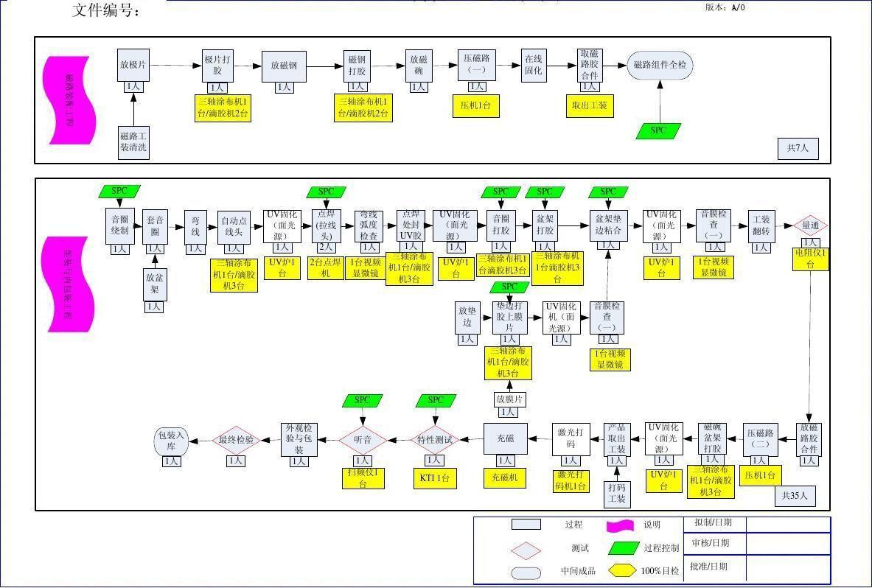This screenshot has height=588, width=872.
Task: Select the 磁路工装清洗 box
Action: 133,141
